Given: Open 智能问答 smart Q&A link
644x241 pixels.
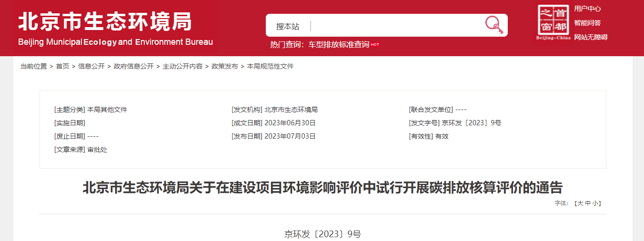Looking at the screenshot, I should [587, 23].
